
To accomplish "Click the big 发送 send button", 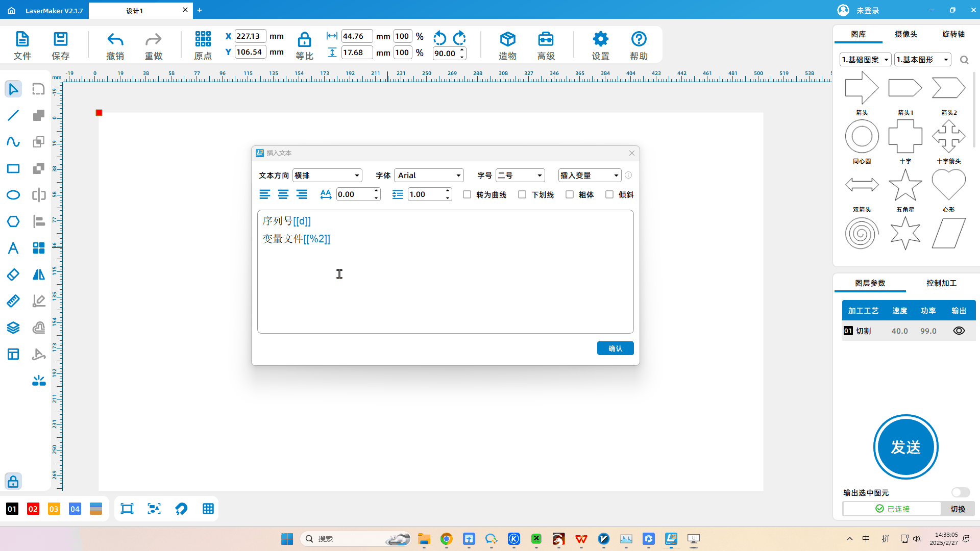I will pyautogui.click(x=906, y=447).
